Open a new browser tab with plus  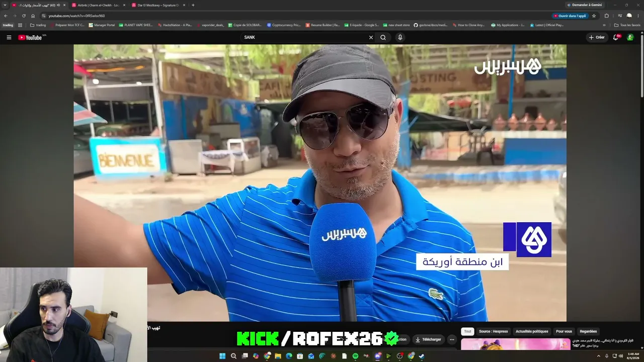(x=193, y=5)
